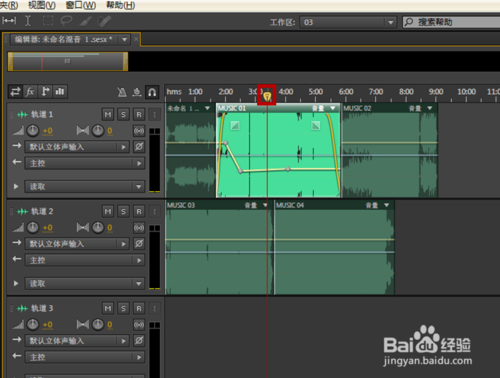This screenshot has width=500, height=378.
Task: Open track 2 默认立体声输入 input selector
Action: 77,244
